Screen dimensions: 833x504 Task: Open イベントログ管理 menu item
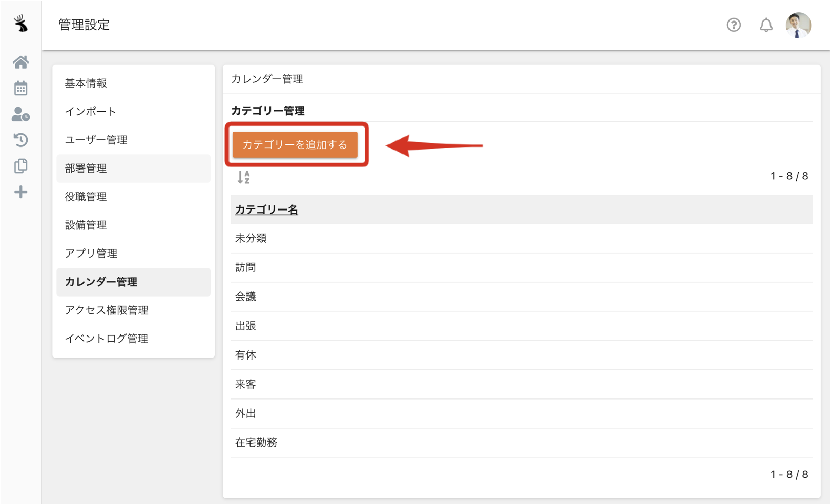tap(107, 339)
